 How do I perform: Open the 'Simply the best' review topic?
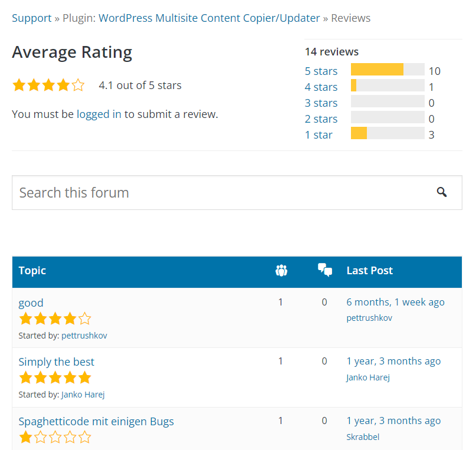[57, 362]
